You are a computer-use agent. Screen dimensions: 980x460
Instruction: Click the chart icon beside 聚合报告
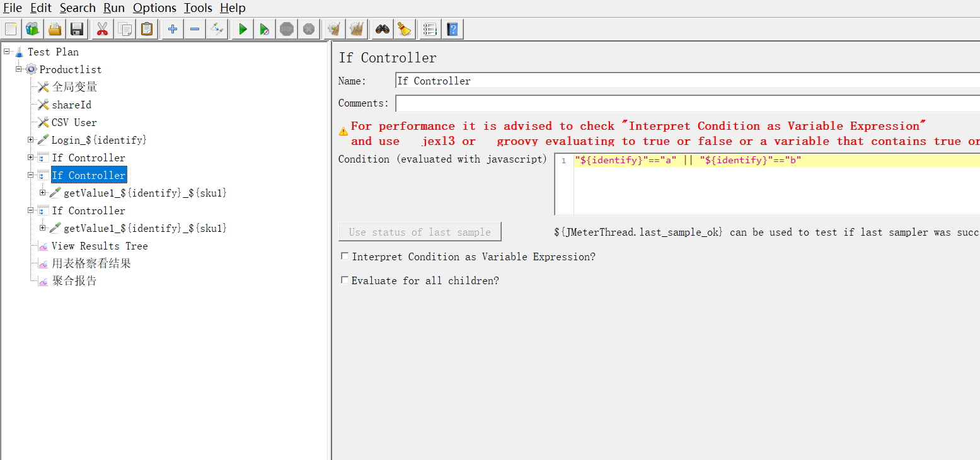[43, 281]
